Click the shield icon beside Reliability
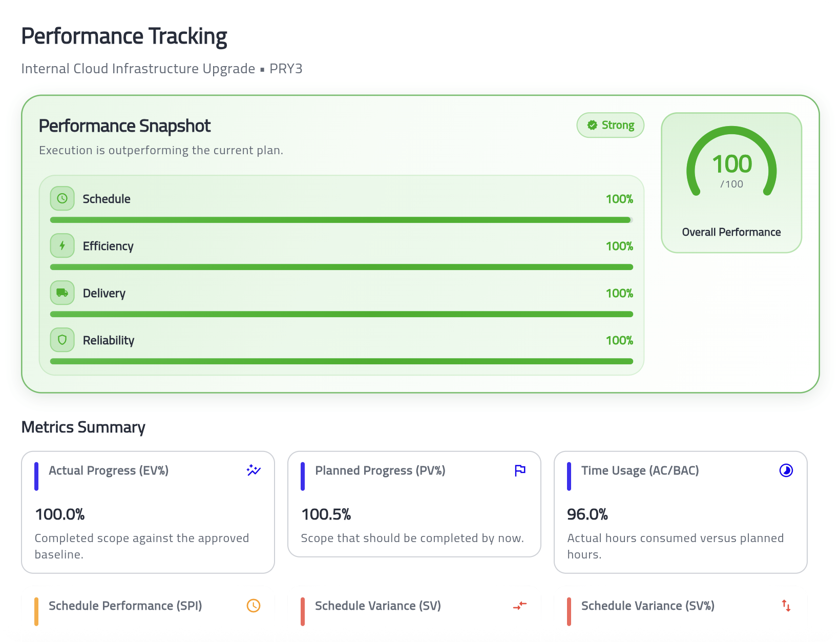The height and width of the screenshot is (642, 840). [x=62, y=340]
